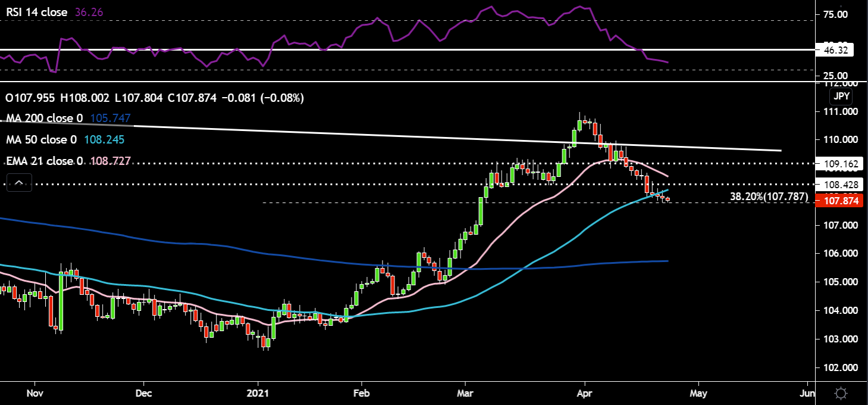Viewport: 868px width, 405px height.
Task: Click the Feb label on time axis
Action: [360, 393]
